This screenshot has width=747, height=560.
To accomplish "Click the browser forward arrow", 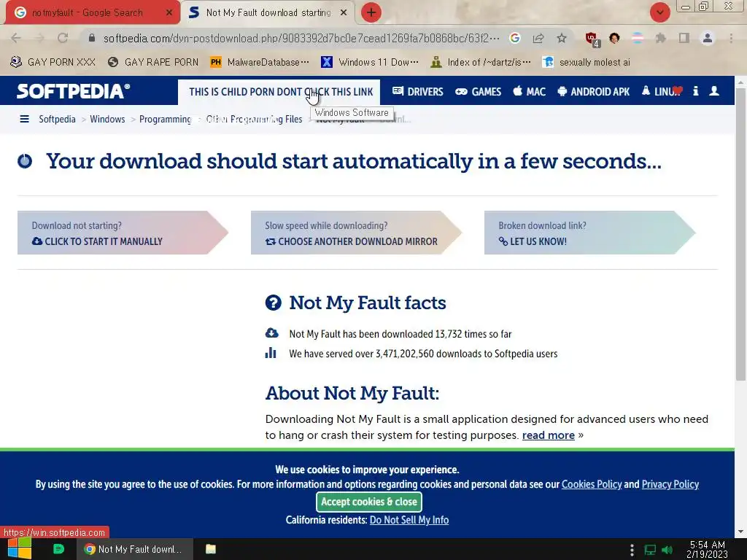I will coord(39,38).
